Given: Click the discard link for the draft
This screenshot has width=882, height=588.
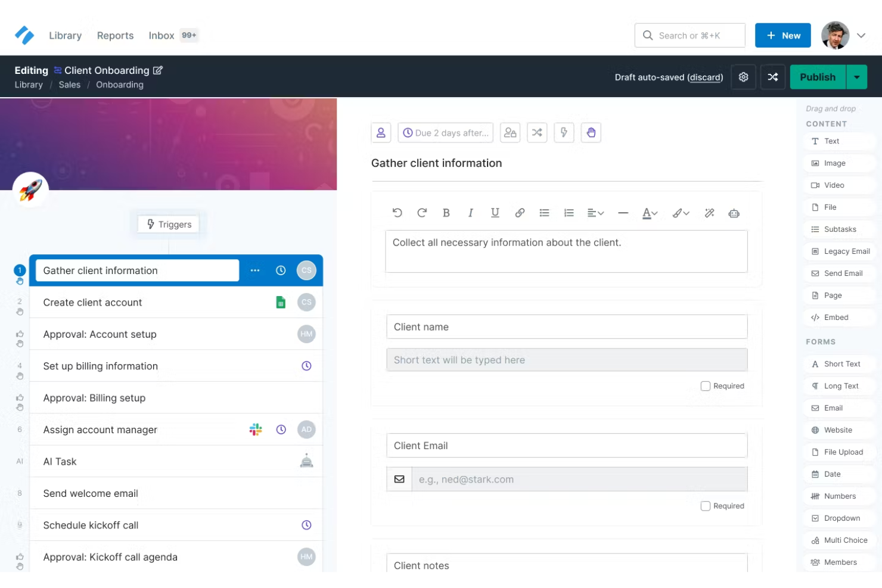Looking at the screenshot, I should point(706,77).
